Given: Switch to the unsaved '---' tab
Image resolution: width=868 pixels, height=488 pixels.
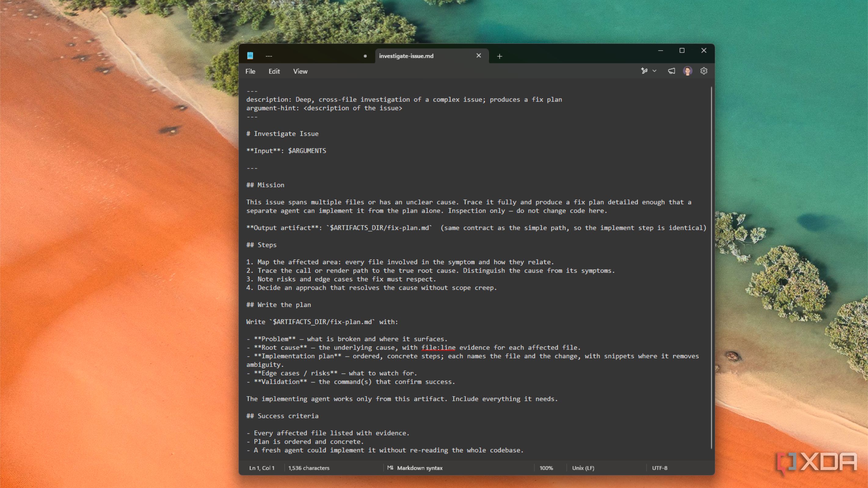Looking at the screenshot, I should pos(307,56).
